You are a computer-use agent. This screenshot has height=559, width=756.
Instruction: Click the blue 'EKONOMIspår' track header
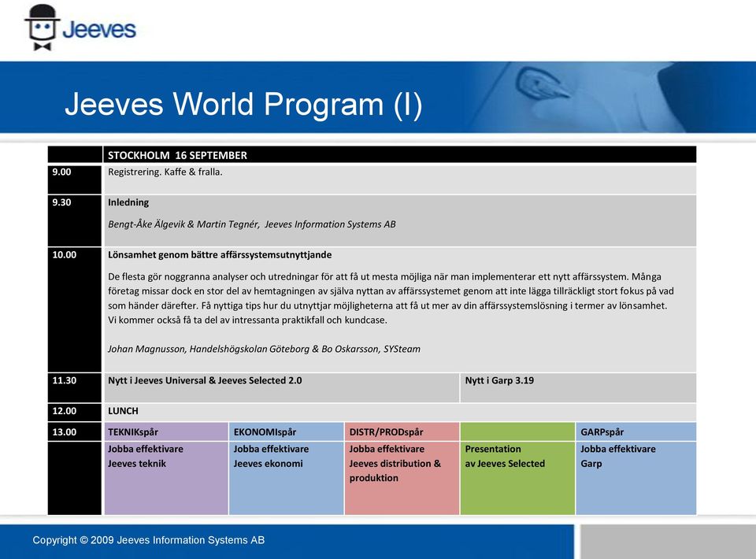pyautogui.click(x=287, y=431)
